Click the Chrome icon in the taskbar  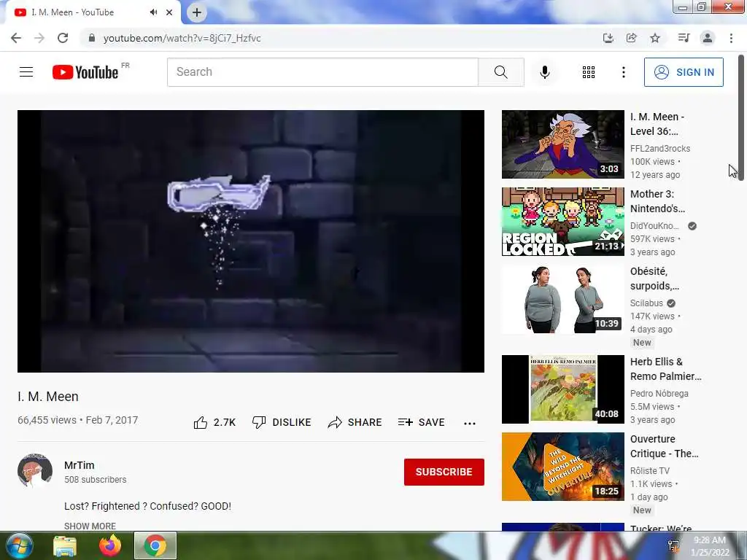(x=155, y=545)
